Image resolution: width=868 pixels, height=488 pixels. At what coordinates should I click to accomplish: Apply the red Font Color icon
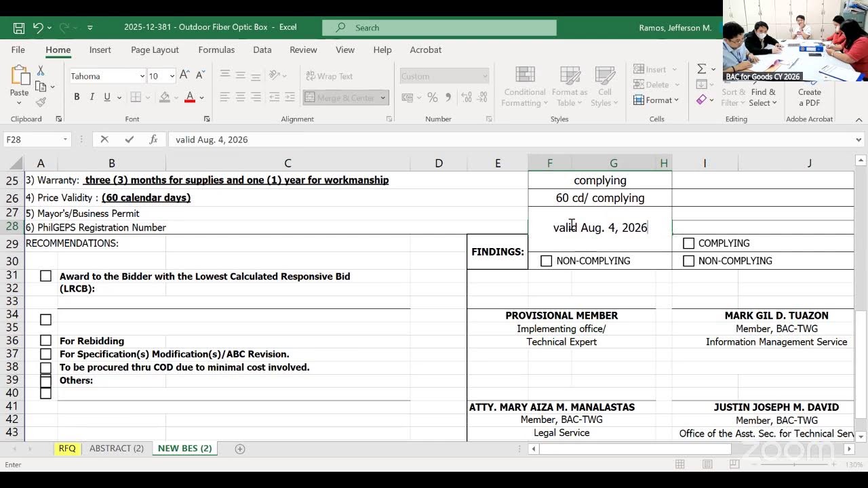(x=190, y=98)
